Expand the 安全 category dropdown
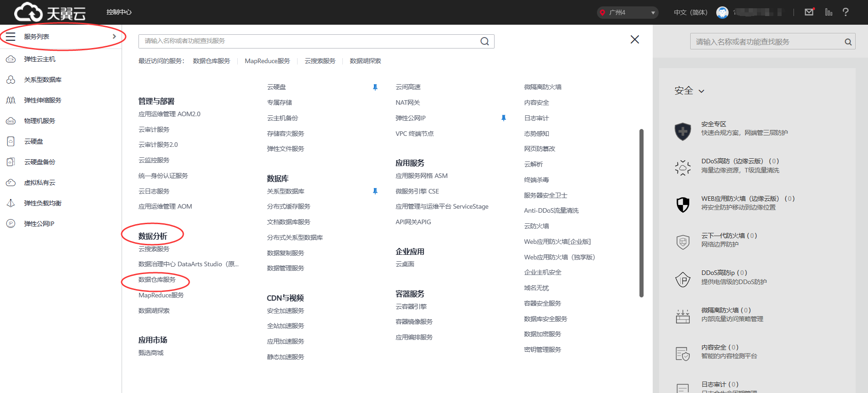 (689, 91)
